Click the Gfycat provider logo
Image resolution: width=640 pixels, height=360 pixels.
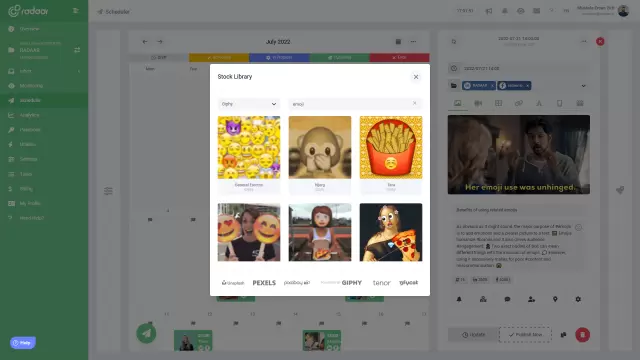pyautogui.click(x=409, y=282)
